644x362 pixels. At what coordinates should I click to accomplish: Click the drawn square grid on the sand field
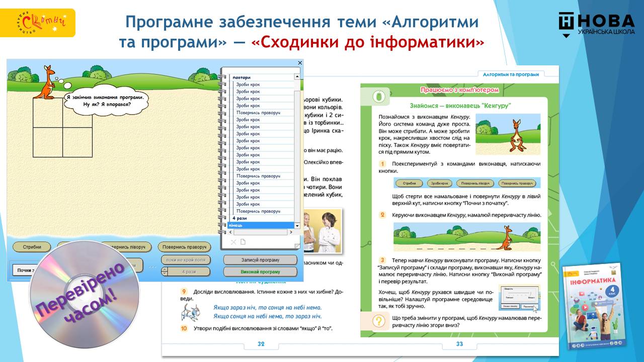(63, 127)
